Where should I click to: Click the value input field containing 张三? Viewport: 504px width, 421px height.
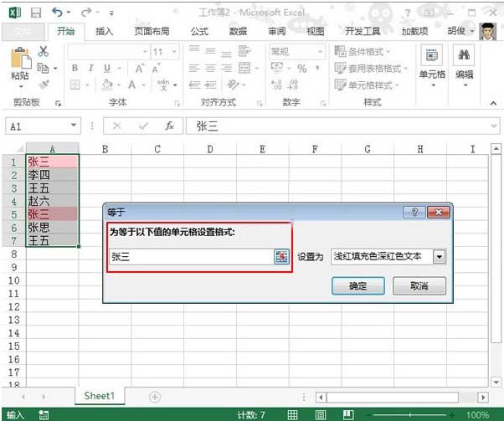191,257
